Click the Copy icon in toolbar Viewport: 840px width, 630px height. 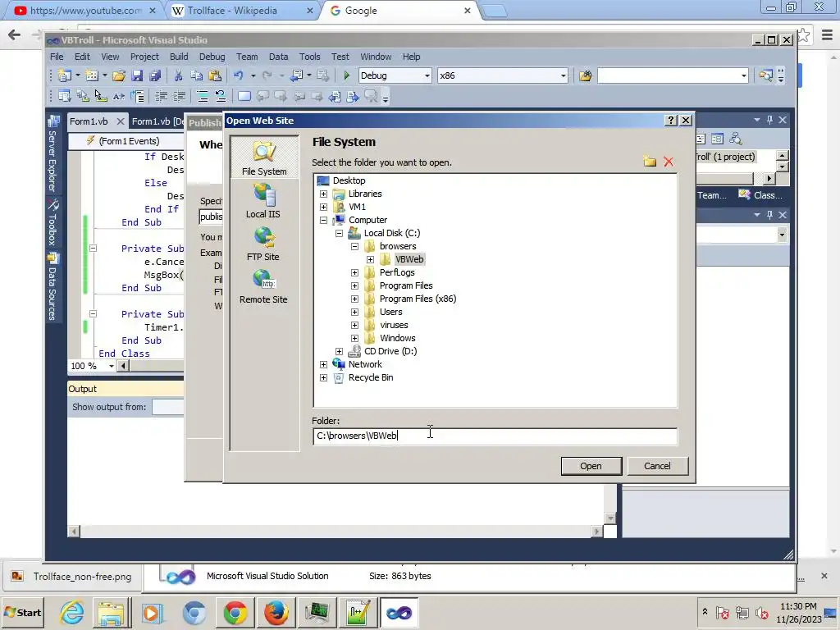(197, 75)
